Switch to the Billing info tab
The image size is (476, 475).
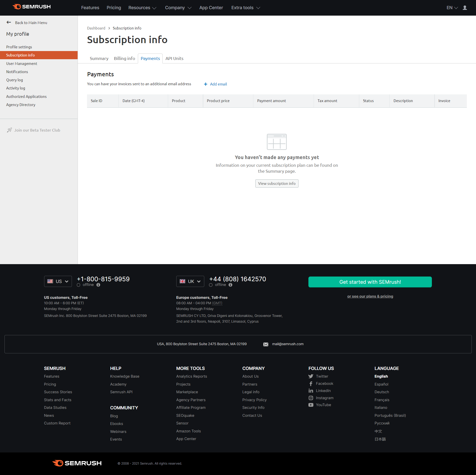click(x=124, y=58)
